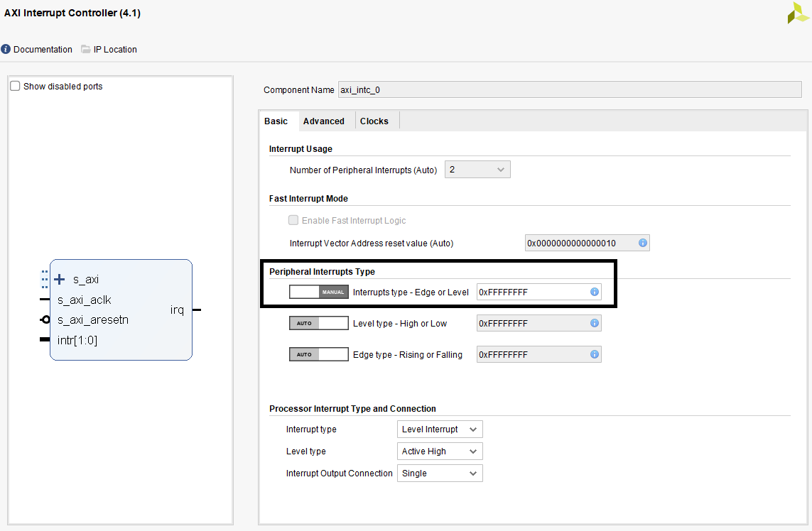Show info for Level type High or Low

(x=595, y=323)
